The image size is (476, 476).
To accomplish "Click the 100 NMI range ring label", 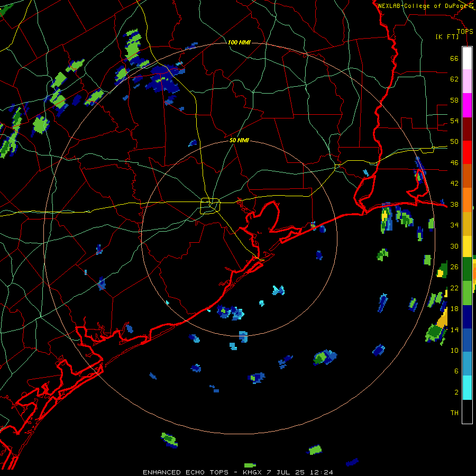I will pyautogui.click(x=239, y=42).
